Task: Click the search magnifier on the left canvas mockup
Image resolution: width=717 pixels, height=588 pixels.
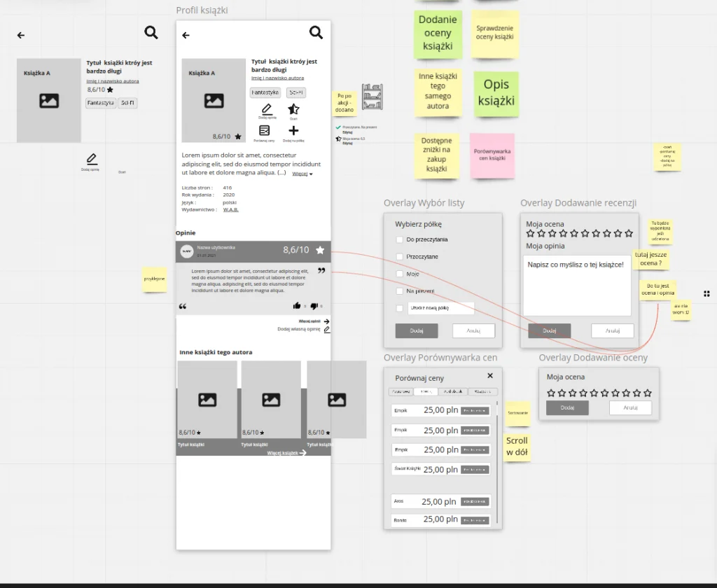Action: point(151,32)
